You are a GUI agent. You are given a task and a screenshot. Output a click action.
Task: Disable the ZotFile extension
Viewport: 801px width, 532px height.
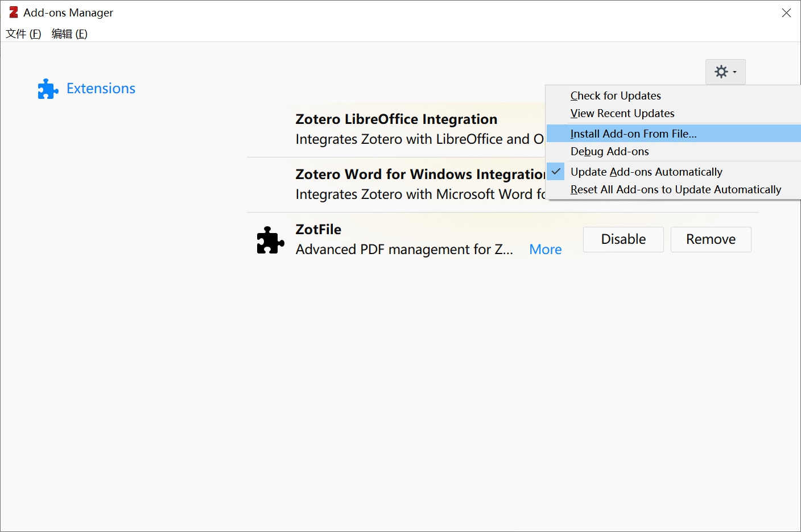click(624, 239)
